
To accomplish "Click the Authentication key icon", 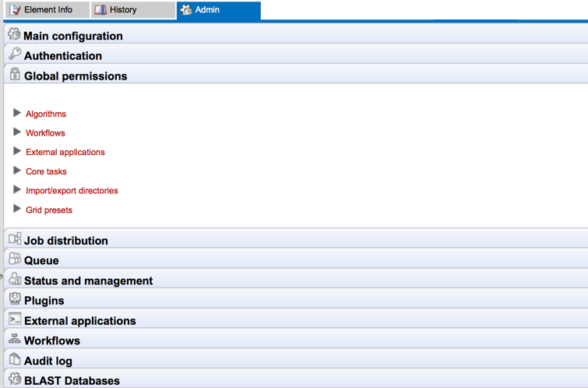I will point(15,54).
